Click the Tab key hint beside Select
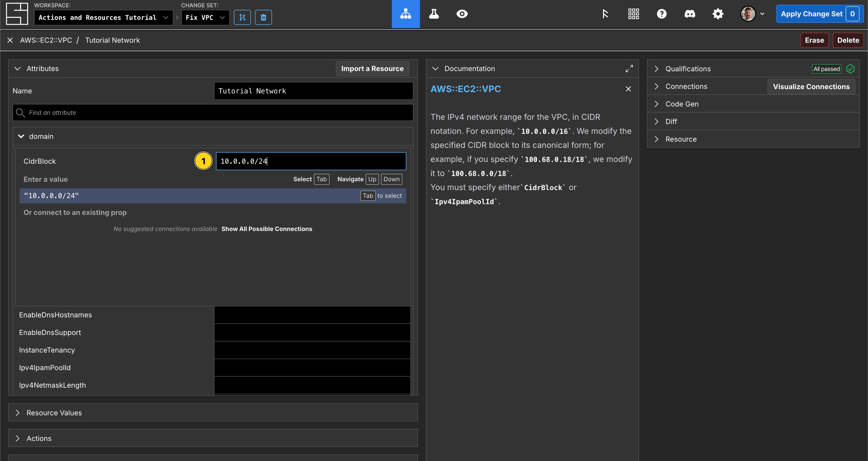Screen dimensions: 868x461 click(x=321, y=179)
